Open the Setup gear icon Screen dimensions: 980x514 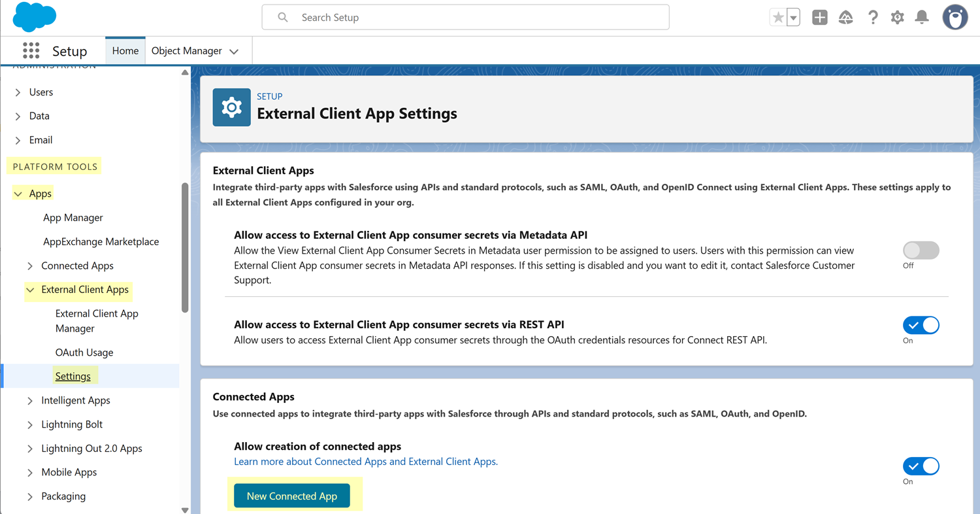point(898,18)
